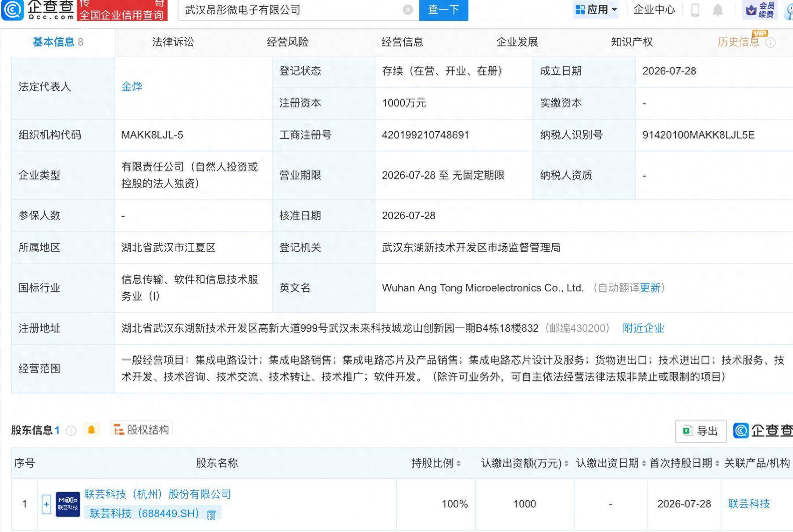Click the 查一下 search button

pyautogui.click(x=443, y=10)
